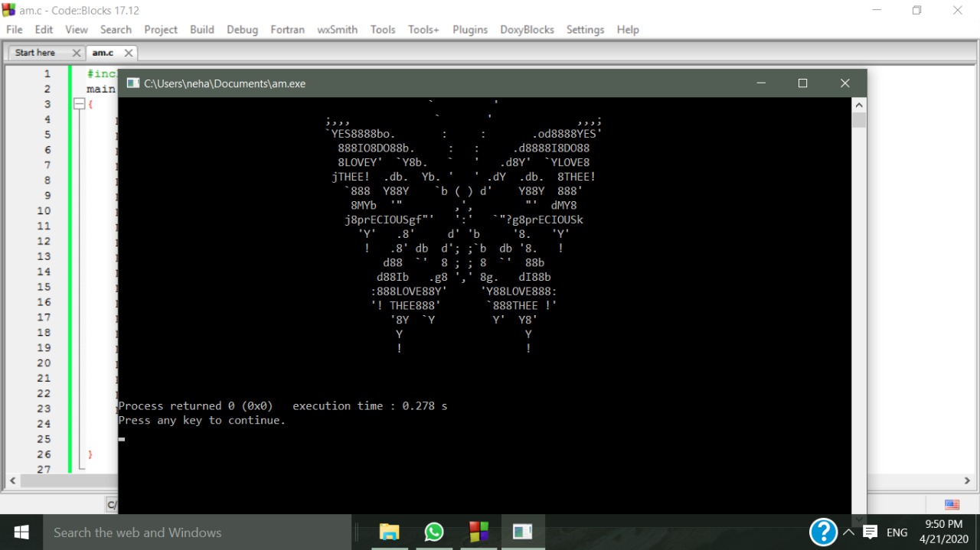Switch to the console app taskbar icon
The image size is (980, 550).
tap(523, 532)
